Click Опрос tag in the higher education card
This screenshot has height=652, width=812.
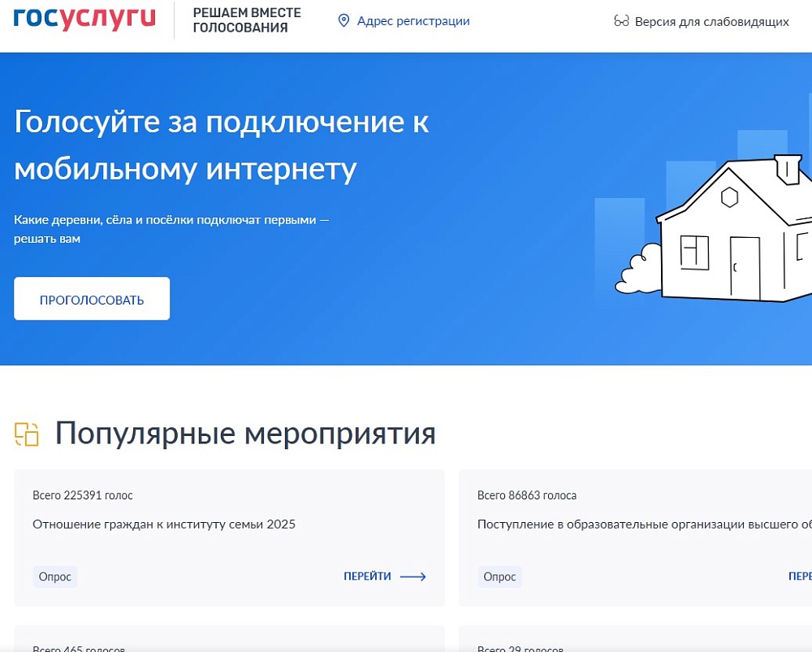pyautogui.click(x=499, y=576)
